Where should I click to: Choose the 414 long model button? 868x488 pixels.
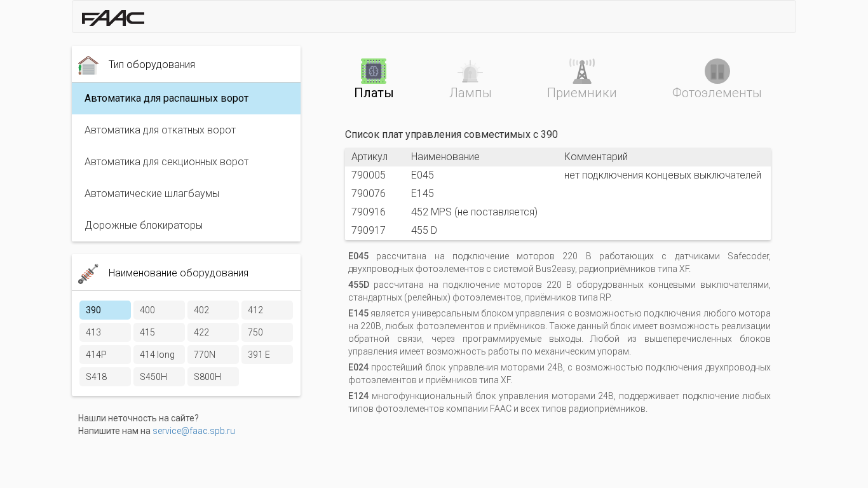[x=159, y=355]
